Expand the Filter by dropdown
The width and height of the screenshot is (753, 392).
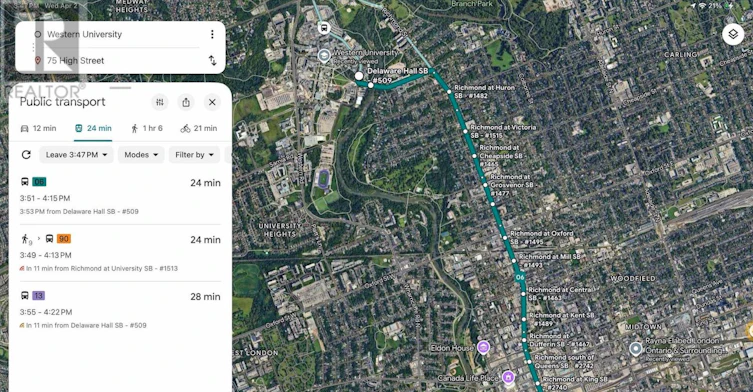tap(194, 155)
